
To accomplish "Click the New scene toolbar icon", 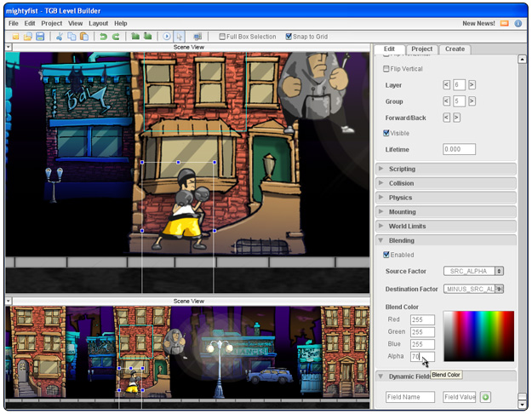I will tap(15, 37).
